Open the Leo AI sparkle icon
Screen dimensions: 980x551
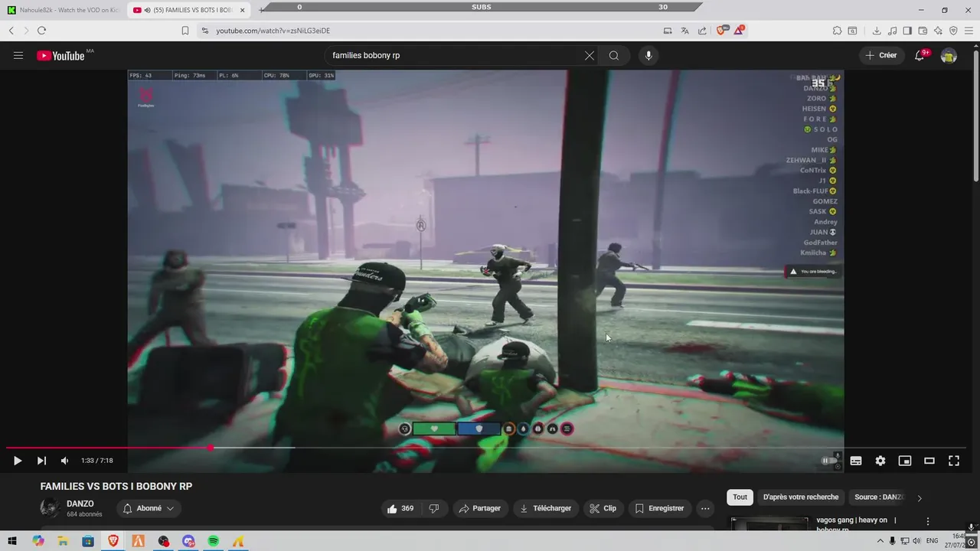[x=938, y=31]
